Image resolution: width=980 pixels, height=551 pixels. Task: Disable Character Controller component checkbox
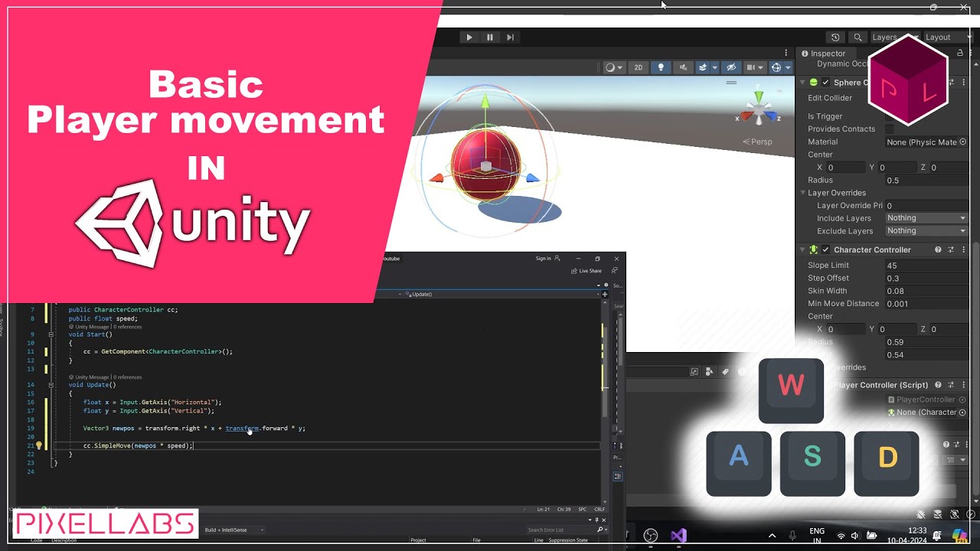pos(825,249)
